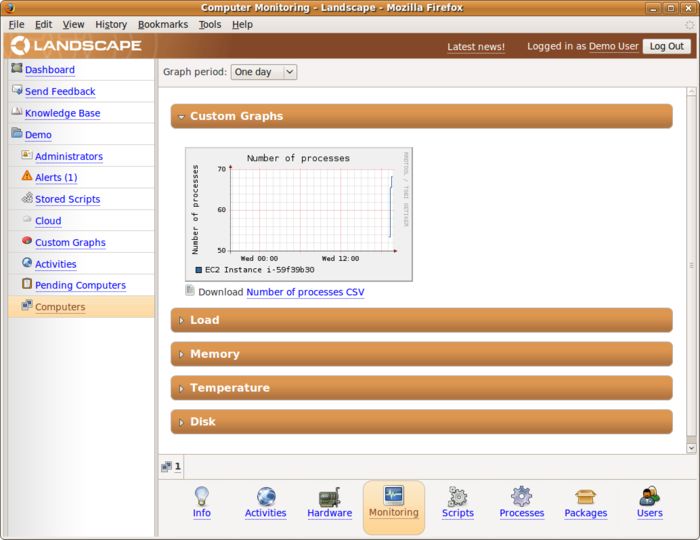Click the Administrators icon
This screenshot has height=540, width=700.
tap(27, 154)
